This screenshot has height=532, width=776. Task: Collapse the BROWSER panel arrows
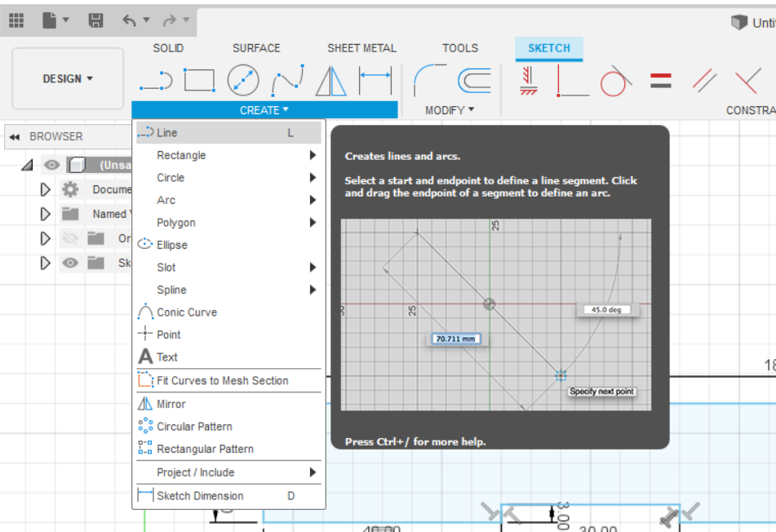[15, 137]
